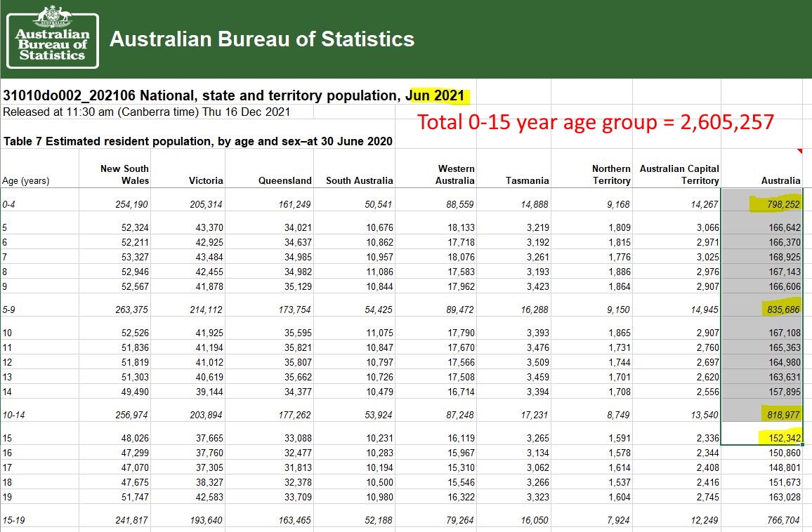Select the Tasmania column header
This screenshot has width=812, height=532.
(x=527, y=180)
